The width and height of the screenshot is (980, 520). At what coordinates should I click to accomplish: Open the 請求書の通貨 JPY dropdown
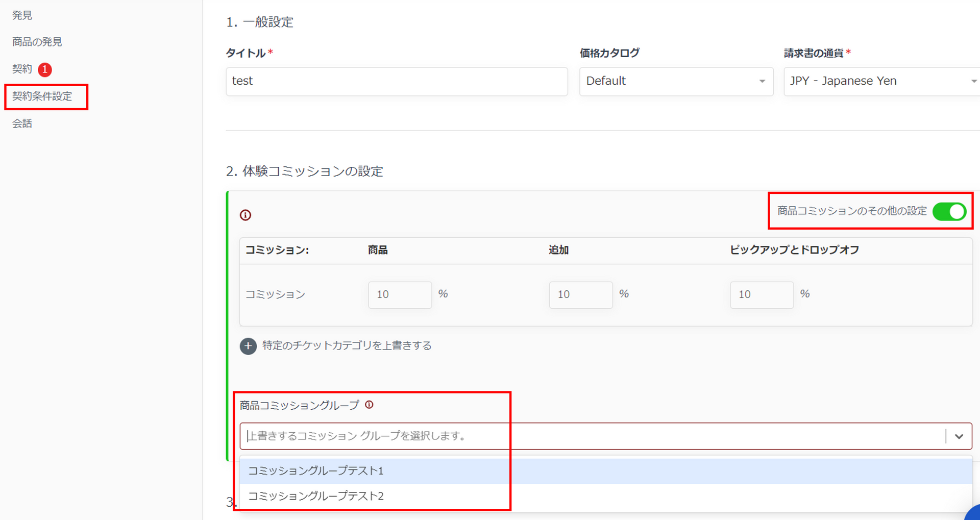pos(881,81)
